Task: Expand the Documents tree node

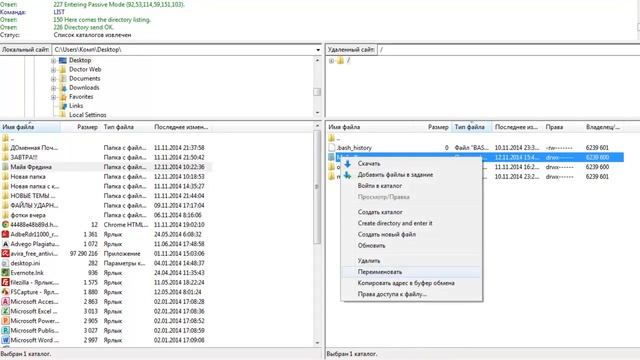Action: pyautogui.click(x=53, y=79)
